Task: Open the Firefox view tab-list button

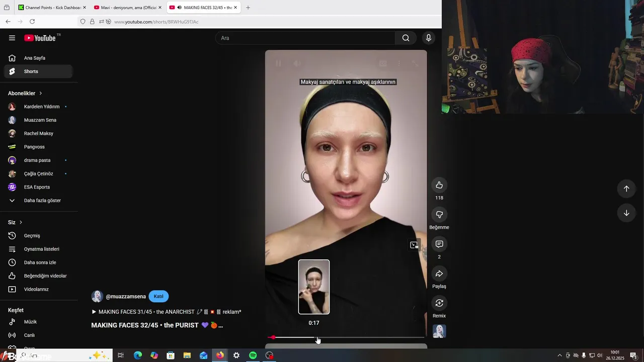Action: [x=7, y=8]
